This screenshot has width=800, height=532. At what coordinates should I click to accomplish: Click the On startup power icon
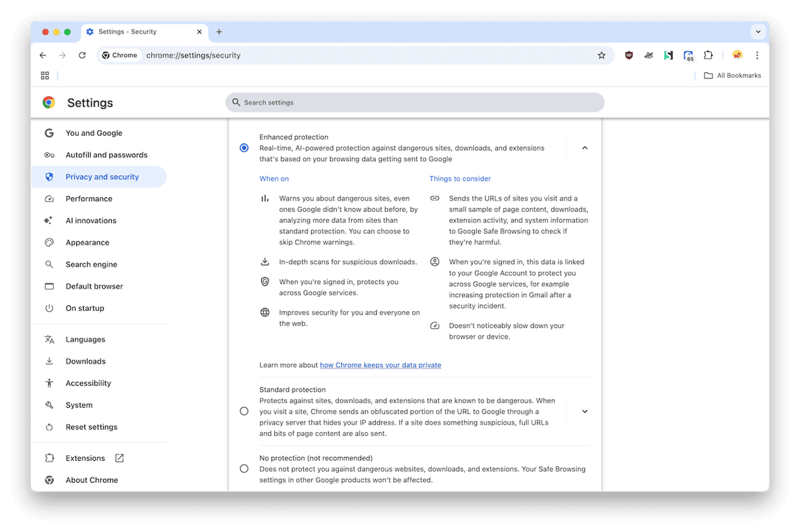point(49,308)
